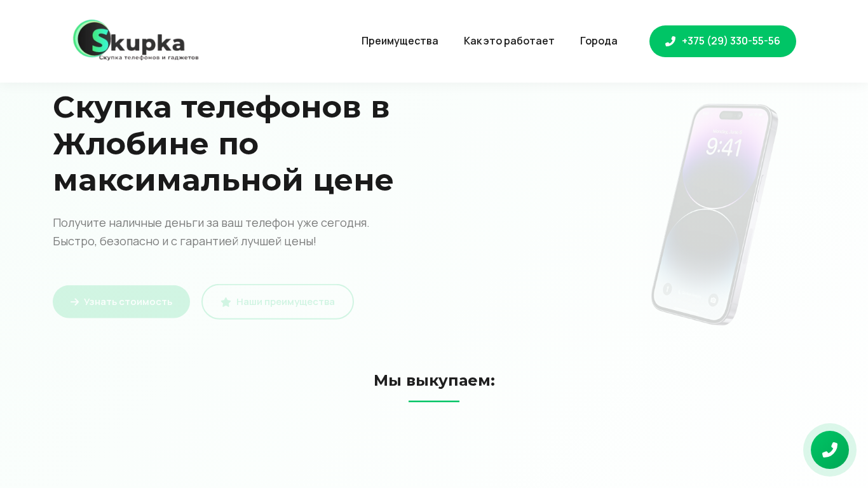Click the Skupka logo in the header
The height and width of the screenshot is (488, 868).
pyautogui.click(x=136, y=41)
